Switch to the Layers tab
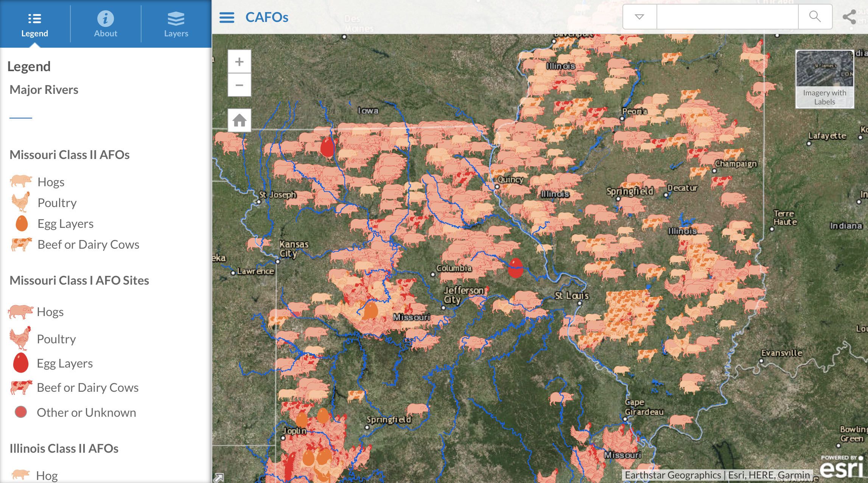The height and width of the screenshot is (483, 868). [176, 23]
